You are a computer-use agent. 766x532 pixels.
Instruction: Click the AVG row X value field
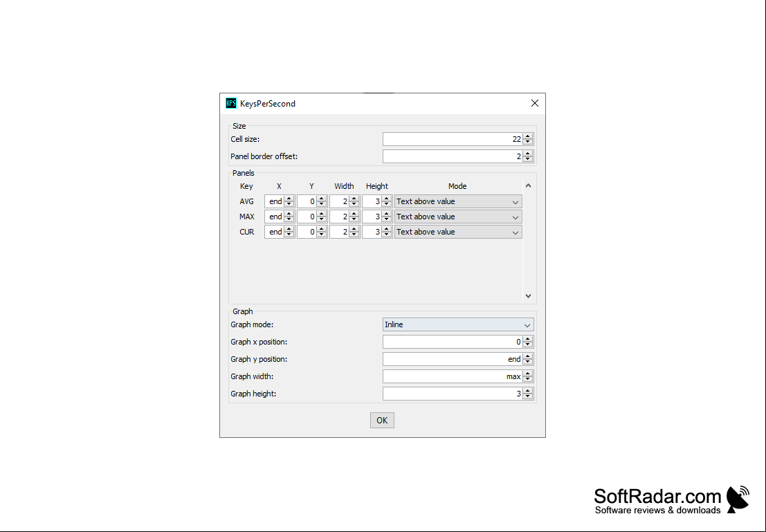click(275, 201)
